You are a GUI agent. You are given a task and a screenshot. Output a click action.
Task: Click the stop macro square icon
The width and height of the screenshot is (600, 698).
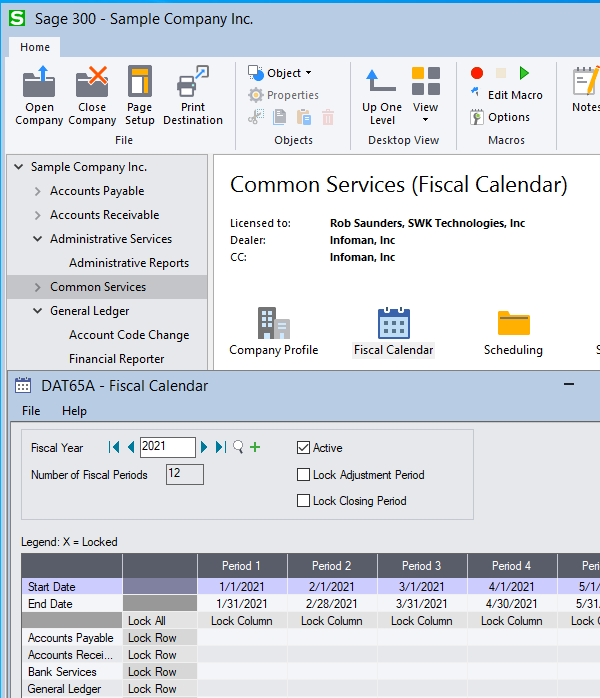[x=501, y=73]
